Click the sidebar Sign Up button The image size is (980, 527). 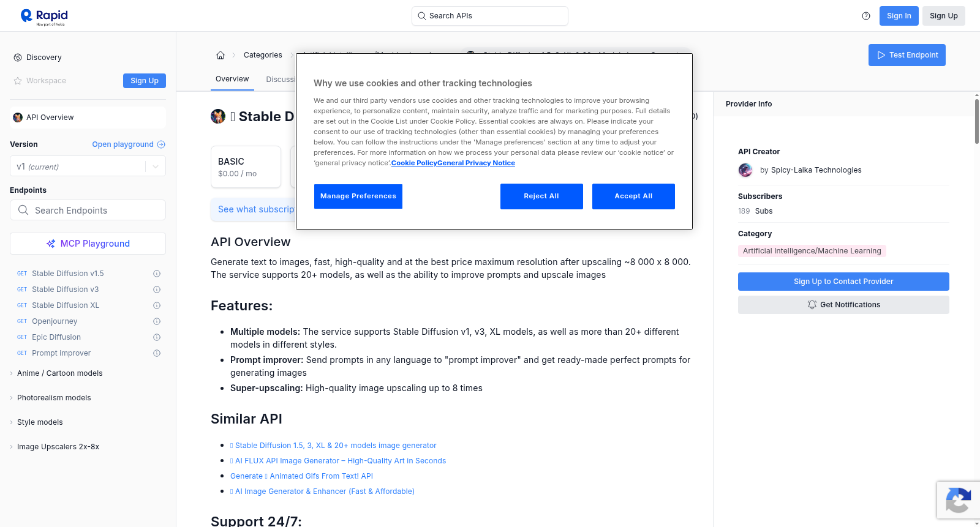pyautogui.click(x=145, y=81)
